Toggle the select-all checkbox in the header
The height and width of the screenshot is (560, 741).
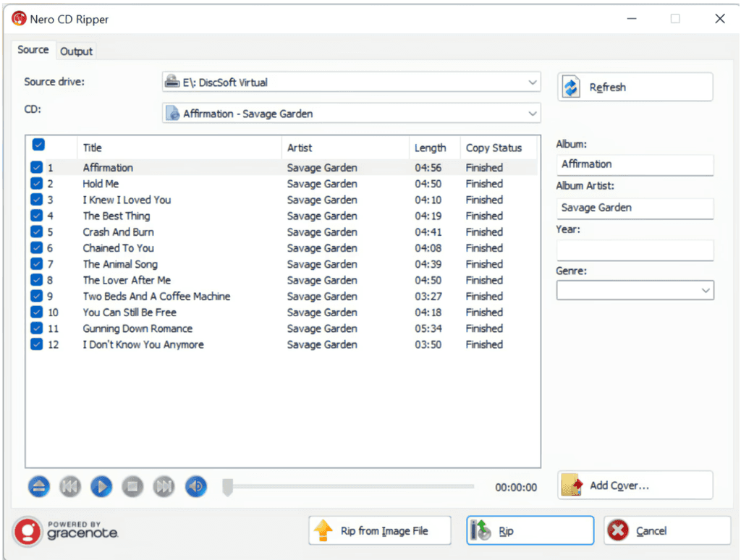pos(38,145)
